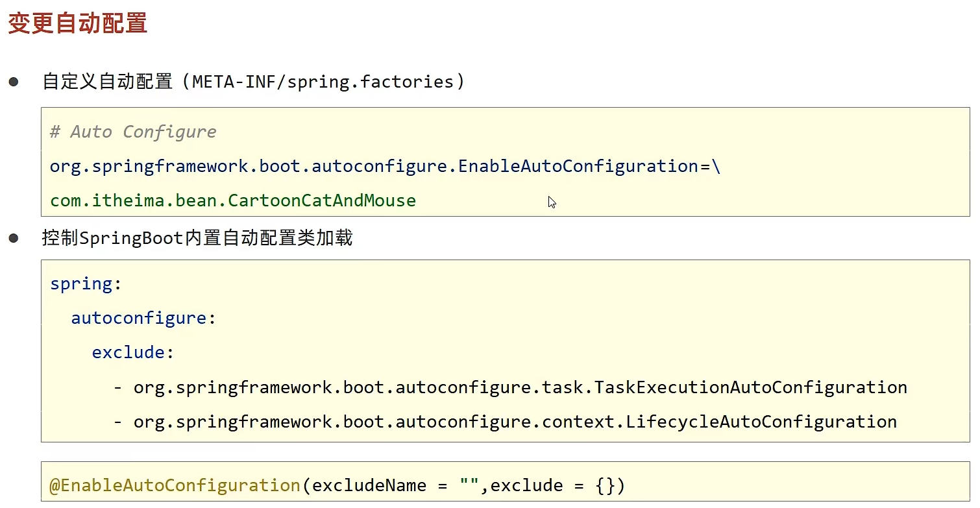Click com.itheima.bean.CartoonCatAndMouse value

(233, 200)
